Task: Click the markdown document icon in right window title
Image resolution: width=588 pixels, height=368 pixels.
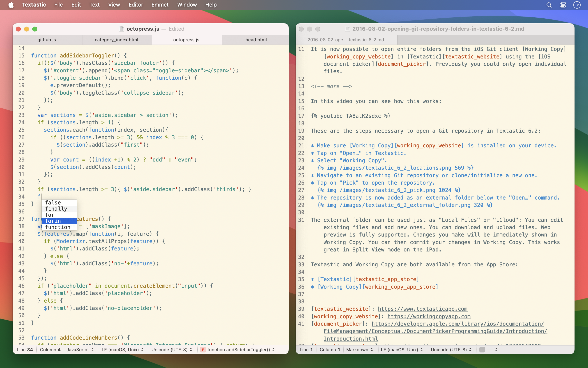Action: (x=347, y=29)
